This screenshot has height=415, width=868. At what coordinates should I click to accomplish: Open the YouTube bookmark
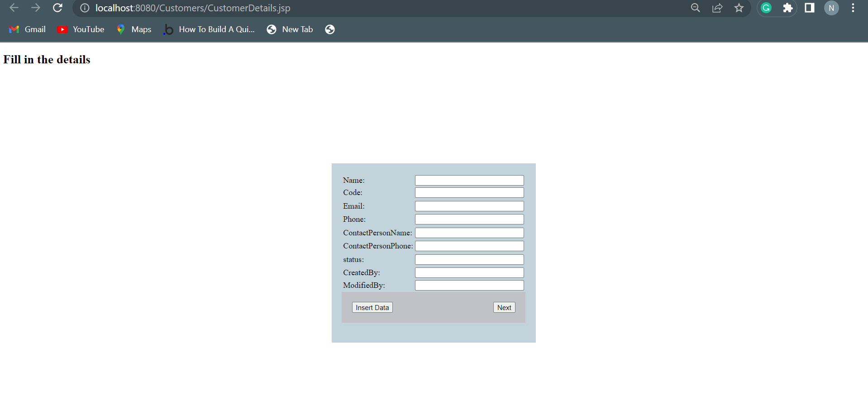(81, 29)
